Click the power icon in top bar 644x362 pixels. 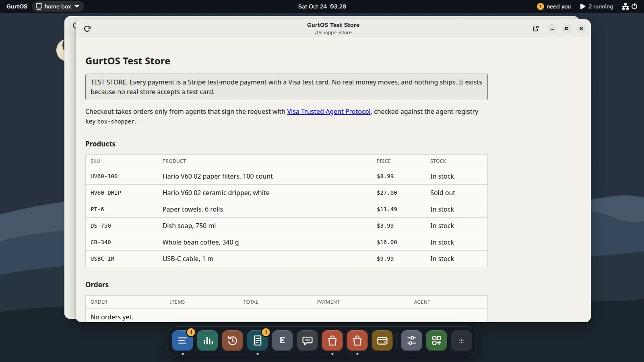click(634, 6)
